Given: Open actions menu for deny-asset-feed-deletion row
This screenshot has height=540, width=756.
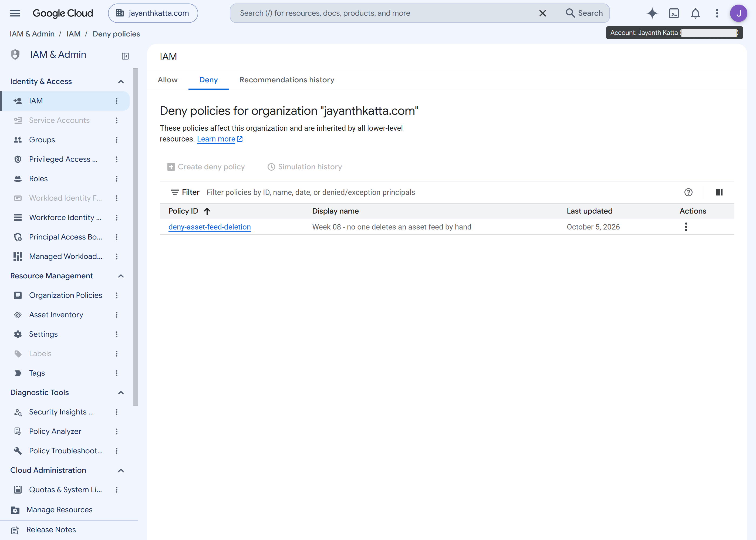Looking at the screenshot, I should (x=686, y=227).
